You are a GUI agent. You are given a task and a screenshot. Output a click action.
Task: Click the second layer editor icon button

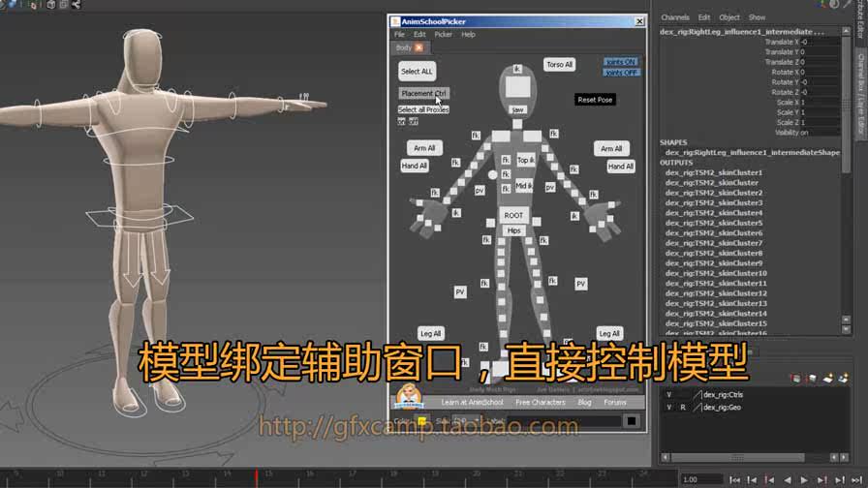pos(812,379)
